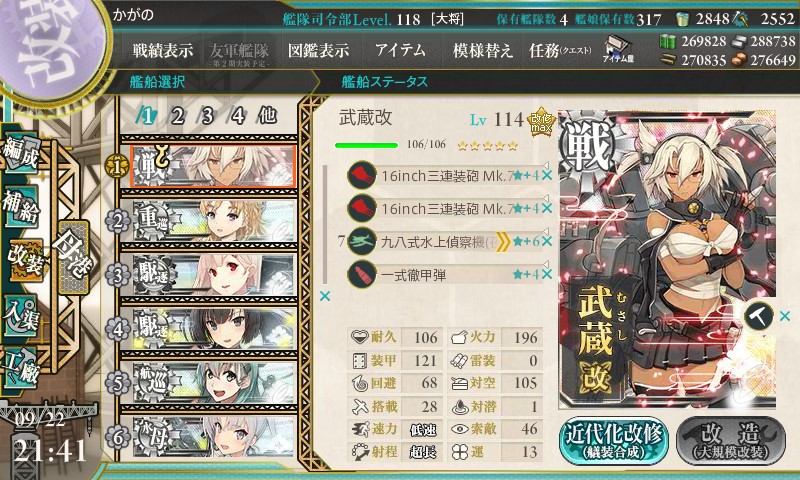
Task: Open the 図鑑表示 encyclopedia menu
Action: click(319, 50)
